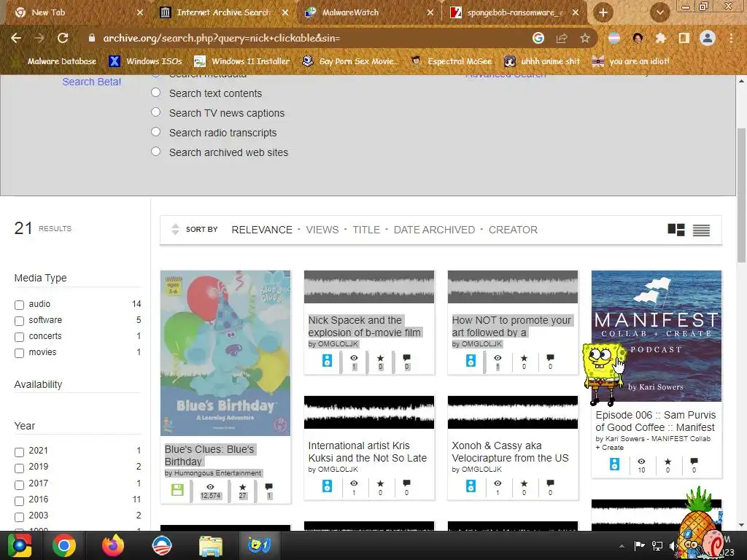Click software floppy icon on Blue's Birthday

tap(177, 489)
